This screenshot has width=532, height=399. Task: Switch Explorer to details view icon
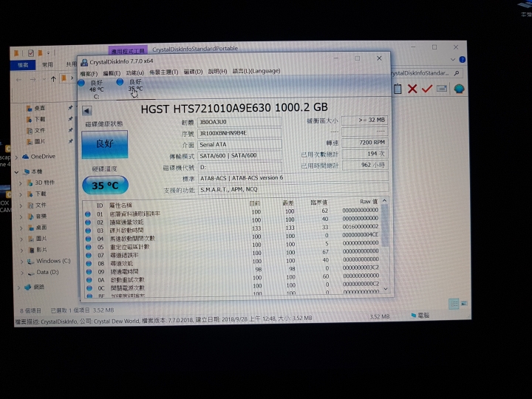(454, 304)
